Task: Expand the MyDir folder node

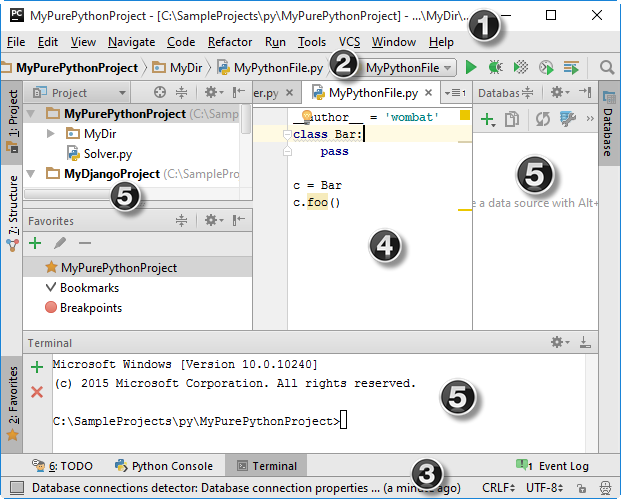Action: tap(50, 133)
